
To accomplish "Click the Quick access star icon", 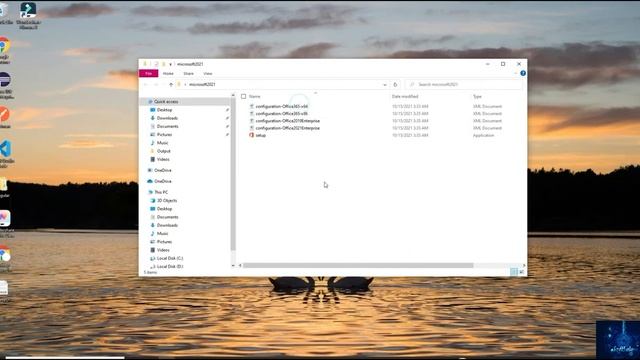I will (150, 102).
